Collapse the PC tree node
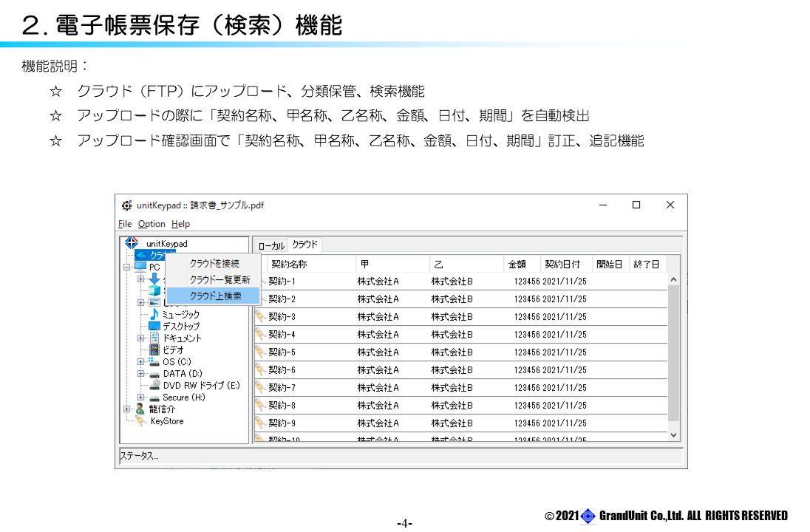This screenshot has width=810, height=532. 126,267
